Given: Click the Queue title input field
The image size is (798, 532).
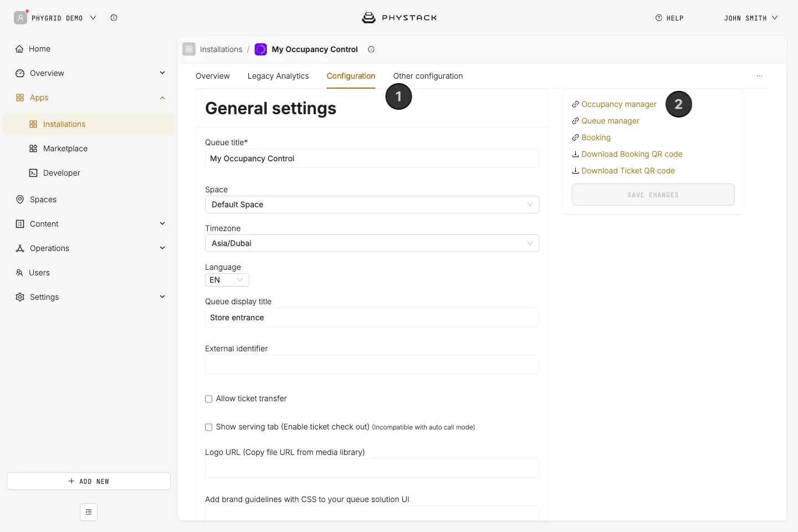Looking at the screenshot, I should click(372, 158).
